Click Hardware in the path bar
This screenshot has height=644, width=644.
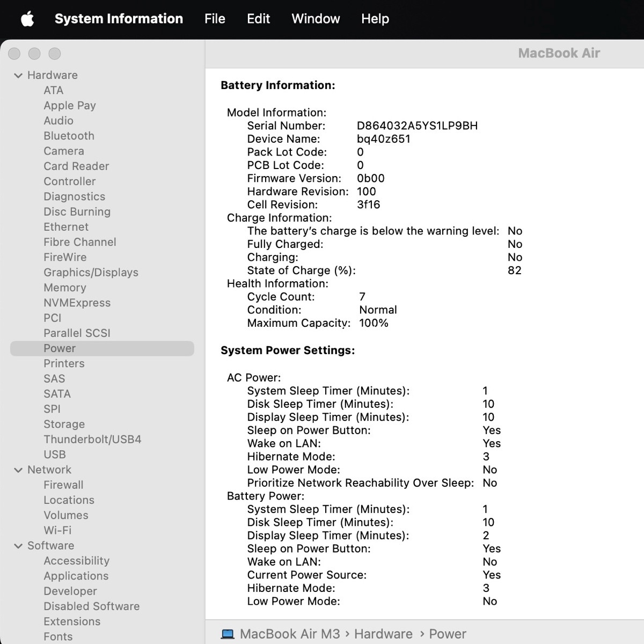click(383, 634)
